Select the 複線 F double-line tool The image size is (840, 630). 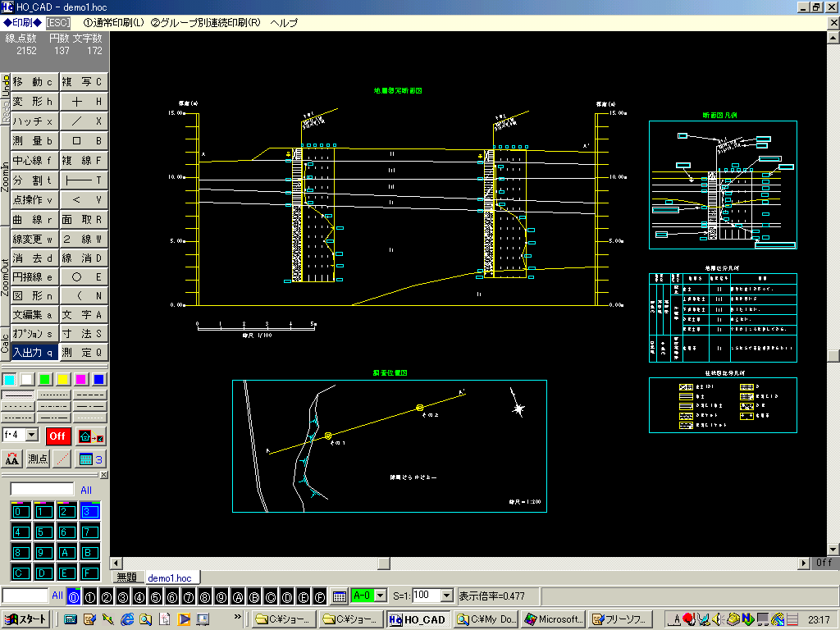pos(84,161)
